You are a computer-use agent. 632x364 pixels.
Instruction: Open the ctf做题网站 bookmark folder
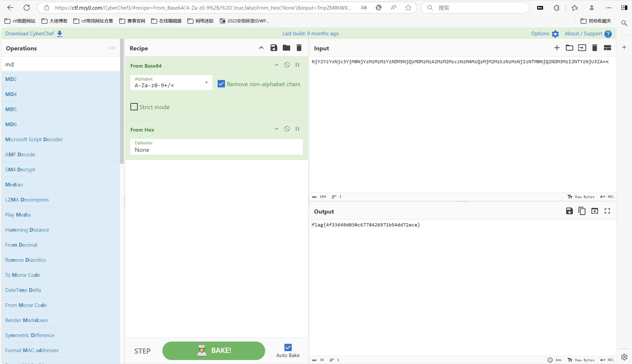click(x=20, y=21)
